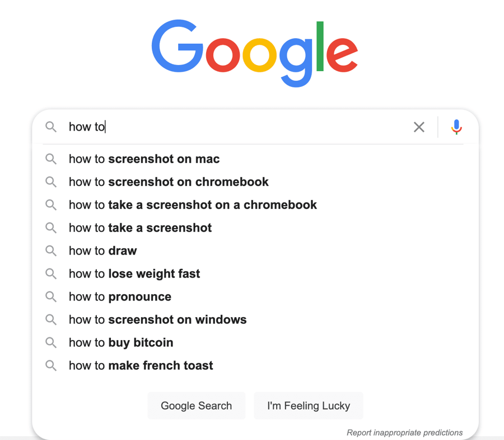The width and height of the screenshot is (504, 440).
Task: Select the suggestion 'how to screenshot on mac'
Action: coord(144,159)
